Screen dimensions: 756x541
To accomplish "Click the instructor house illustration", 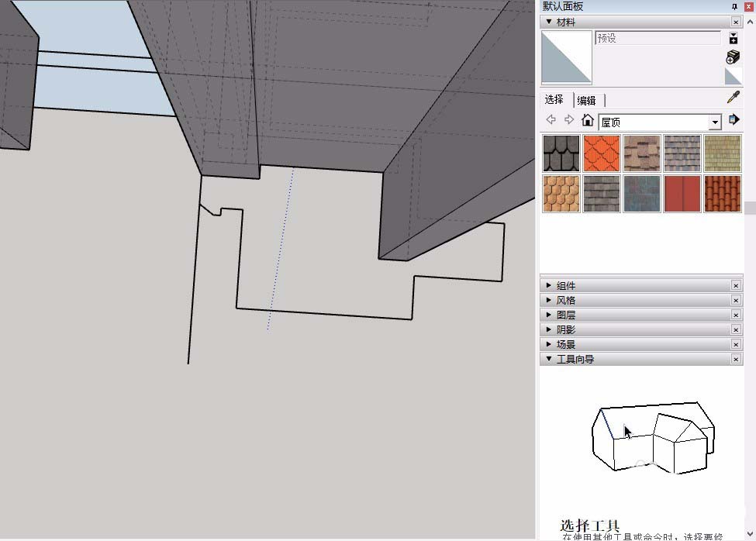I will pos(654,438).
